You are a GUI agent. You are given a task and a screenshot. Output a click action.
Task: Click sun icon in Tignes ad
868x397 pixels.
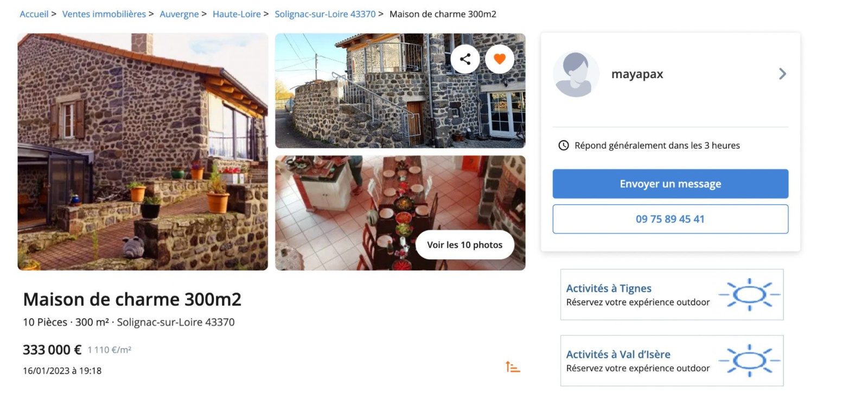point(750,294)
